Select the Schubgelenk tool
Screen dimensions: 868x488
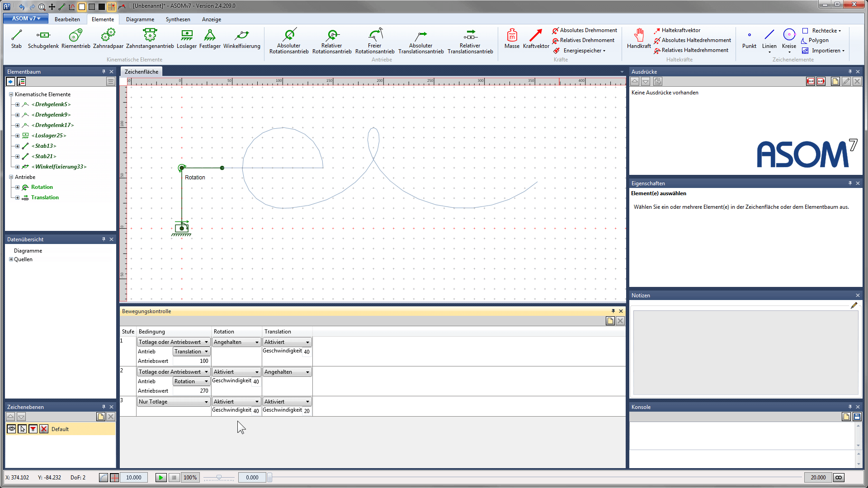[x=43, y=39]
